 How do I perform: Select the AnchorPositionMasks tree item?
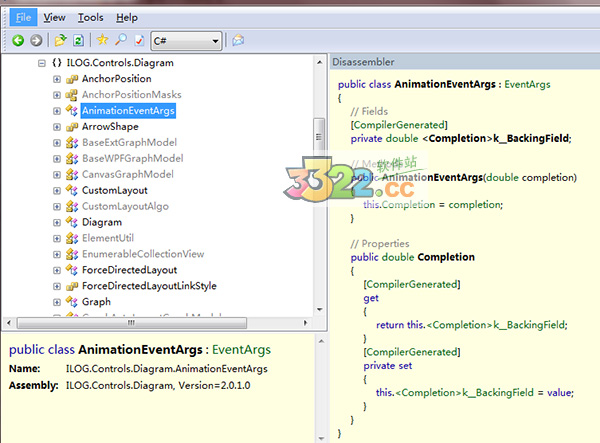132,95
